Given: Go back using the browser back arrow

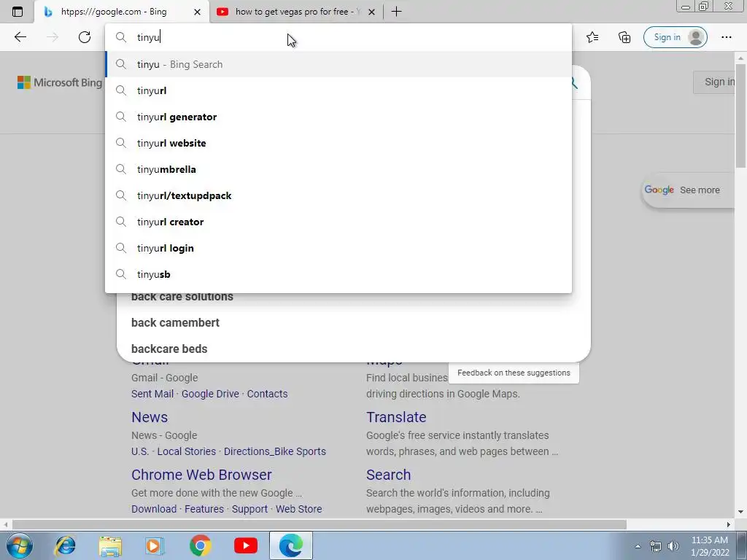Looking at the screenshot, I should click(x=20, y=37).
